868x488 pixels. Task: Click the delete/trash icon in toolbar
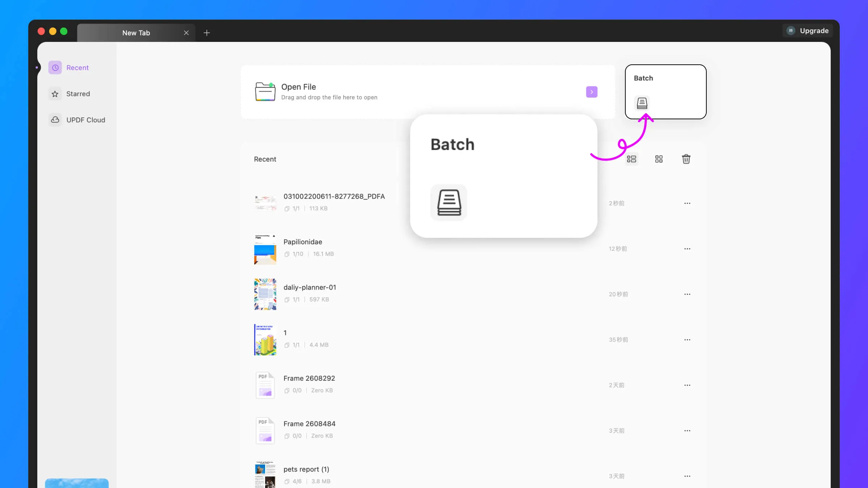coord(686,159)
